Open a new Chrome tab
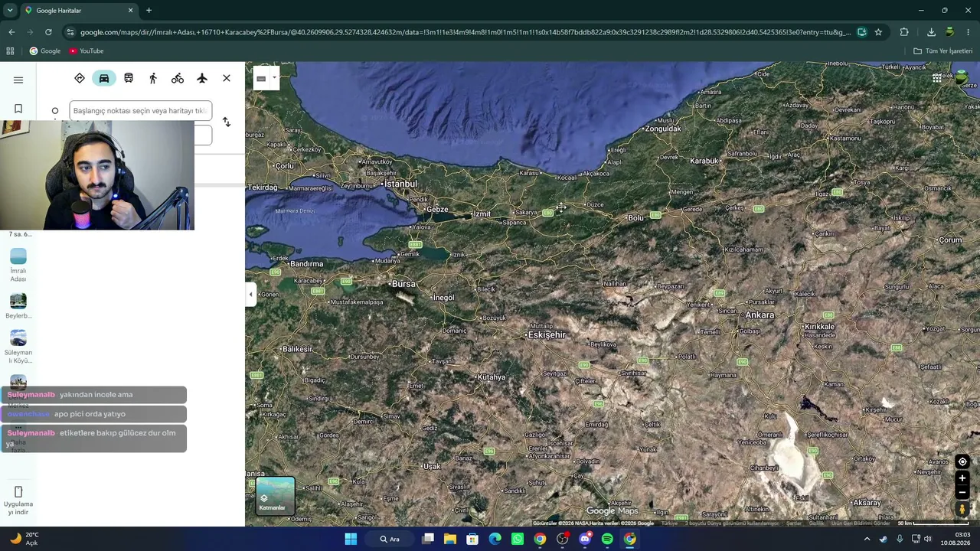The image size is (980, 551). tap(149, 11)
